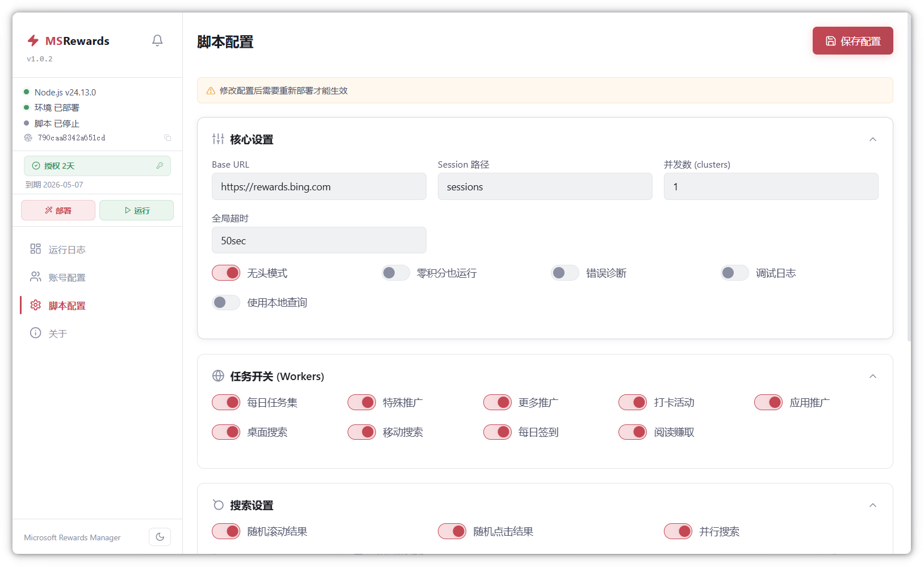Toggle 移动搜索 switch
The height and width of the screenshot is (567, 924).
pyautogui.click(x=362, y=432)
